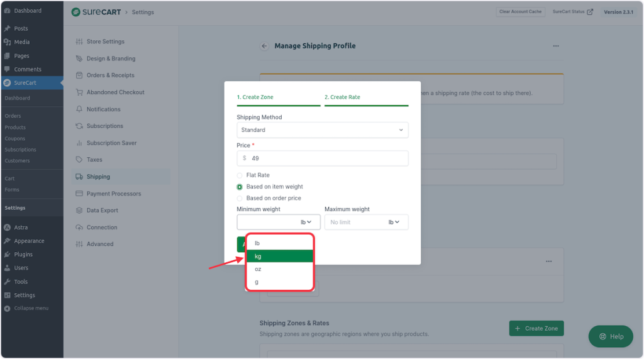Click the Version 2.3.1 label
The image size is (644, 359).
click(x=619, y=12)
